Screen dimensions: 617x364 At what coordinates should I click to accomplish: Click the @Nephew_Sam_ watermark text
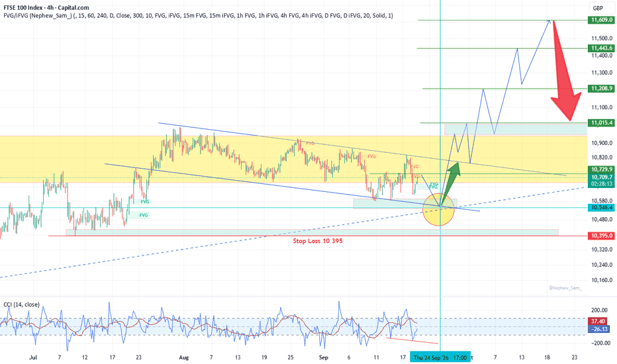565,288
